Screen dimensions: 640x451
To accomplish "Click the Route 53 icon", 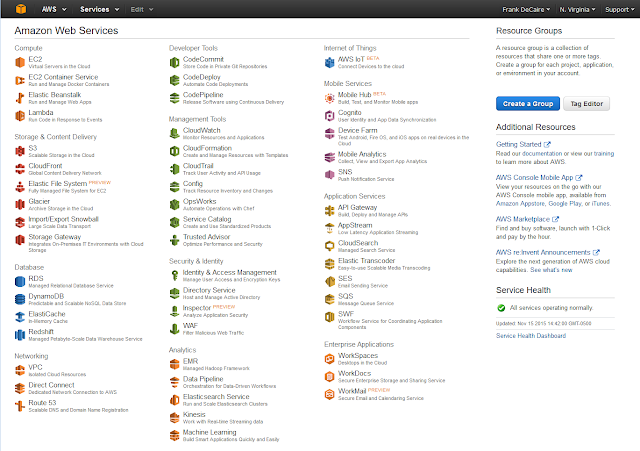I will click(x=20, y=406).
